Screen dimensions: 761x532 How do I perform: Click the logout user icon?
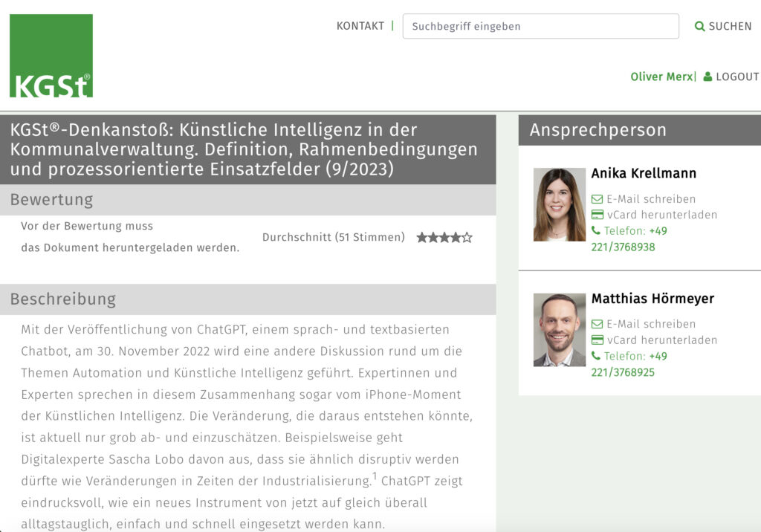[x=707, y=77]
